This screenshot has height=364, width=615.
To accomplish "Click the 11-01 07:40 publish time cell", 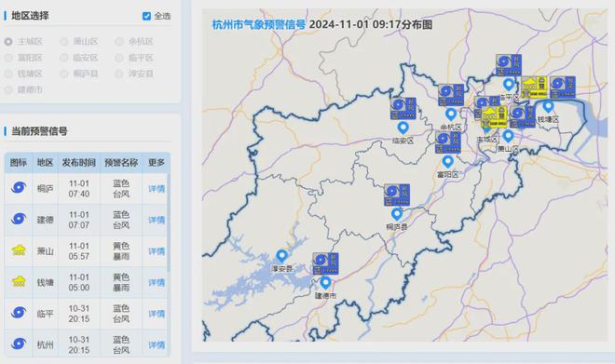I will click(x=79, y=189).
